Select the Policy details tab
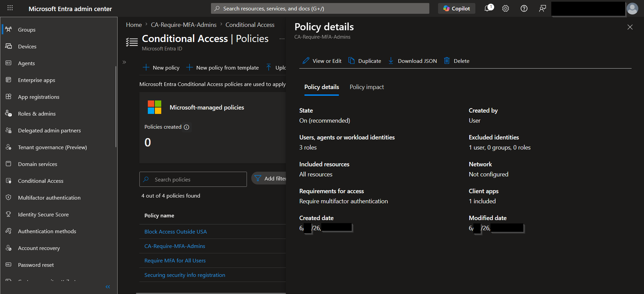This screenshot has height=294, width=644. point(321,87)
